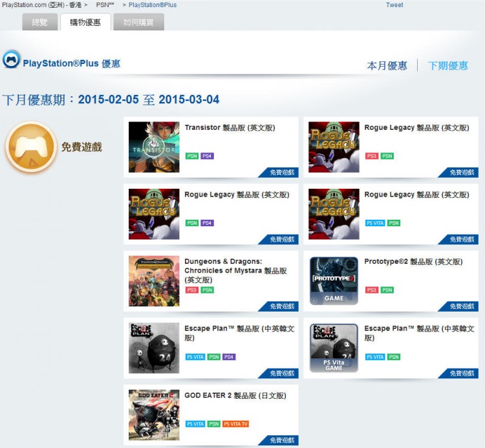485x448 pixels.
Task: Click PSN tag on GOD EATER 2
Action: point(214,424)
